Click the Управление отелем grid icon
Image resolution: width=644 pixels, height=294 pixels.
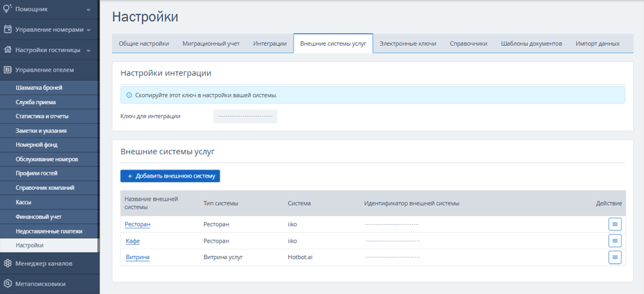click(8, 70)
